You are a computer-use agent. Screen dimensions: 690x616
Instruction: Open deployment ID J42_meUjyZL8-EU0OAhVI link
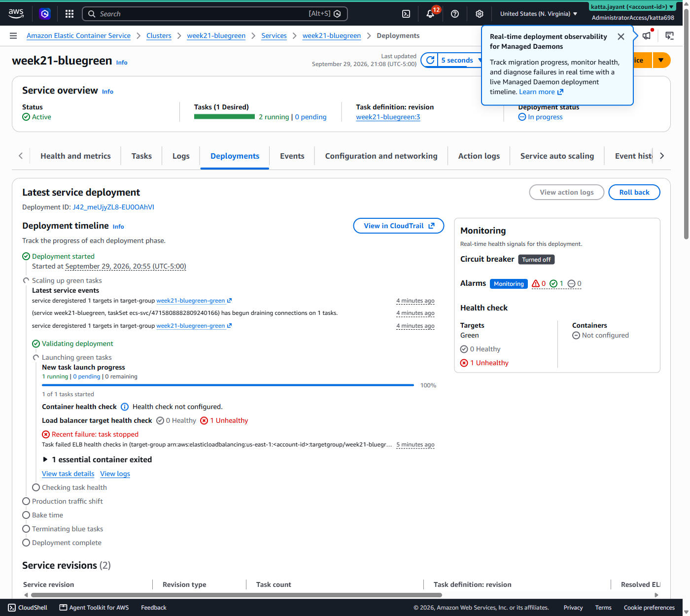[x=113, y=207]
